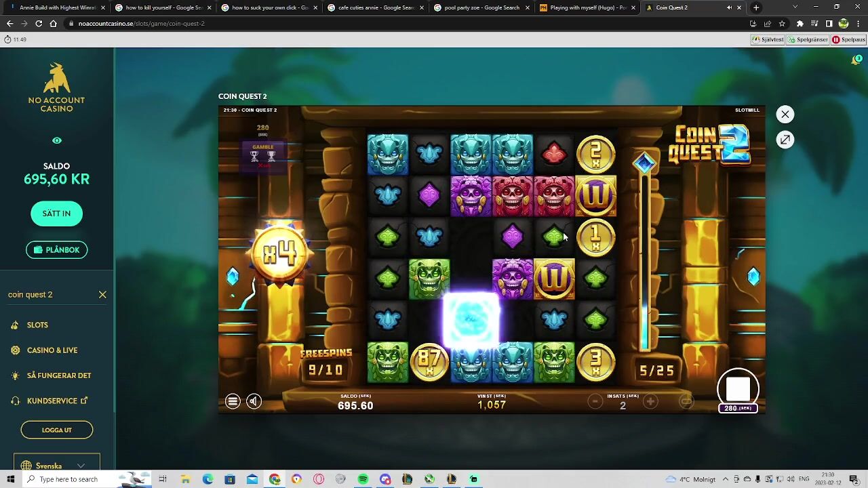Open the browser tab search chevron
This screenshot has width=868, height=488.
(x=795, y=7)
